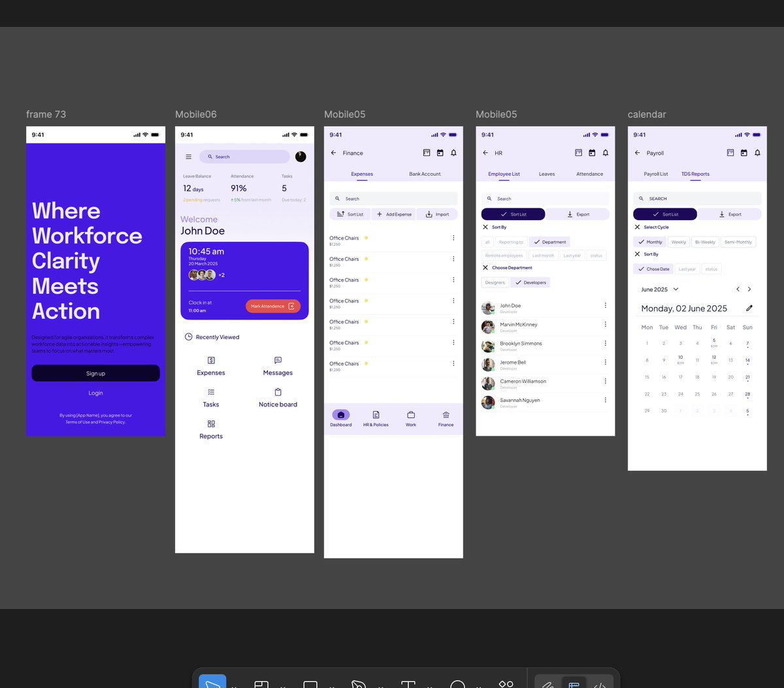Open notifications bell on HR screen
784x688 pixels.
coord(606,153)
